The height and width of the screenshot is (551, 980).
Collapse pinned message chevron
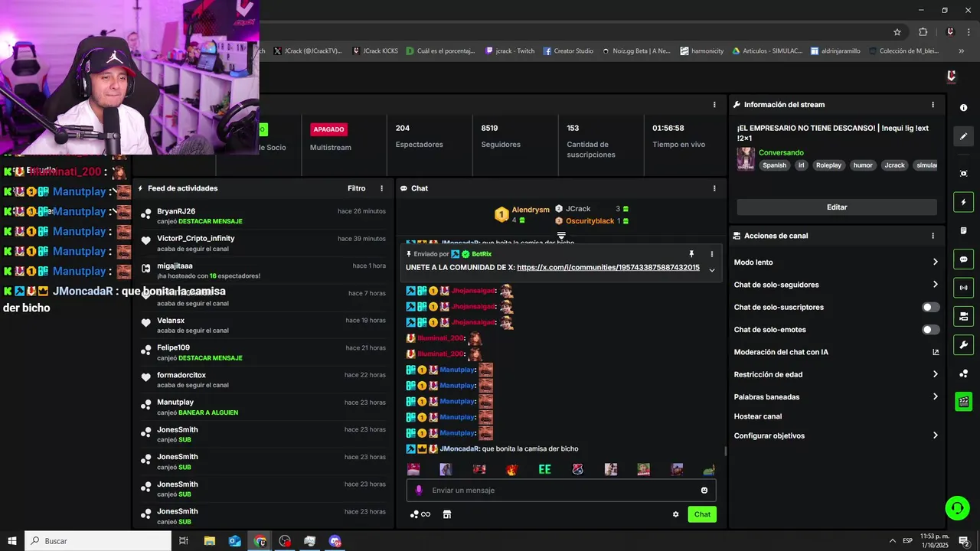pyautogui.click(x=711, y=270)
